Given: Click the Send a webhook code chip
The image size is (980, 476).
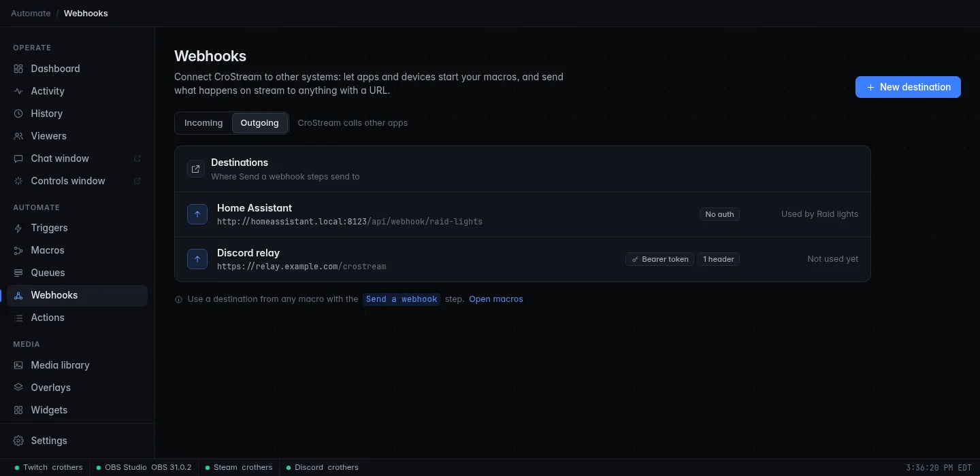Looking at the screenshot, I should 402,299.
